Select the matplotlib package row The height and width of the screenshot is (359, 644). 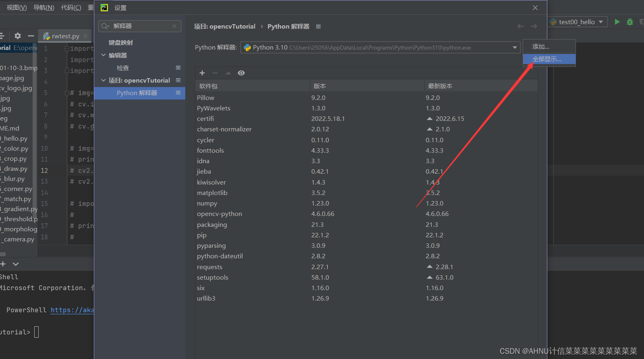coord(367,193)
